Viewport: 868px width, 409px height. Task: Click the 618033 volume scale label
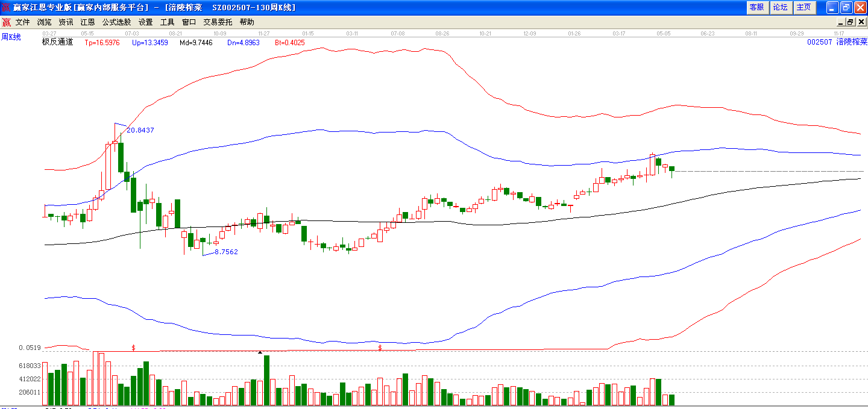[30, 366]
